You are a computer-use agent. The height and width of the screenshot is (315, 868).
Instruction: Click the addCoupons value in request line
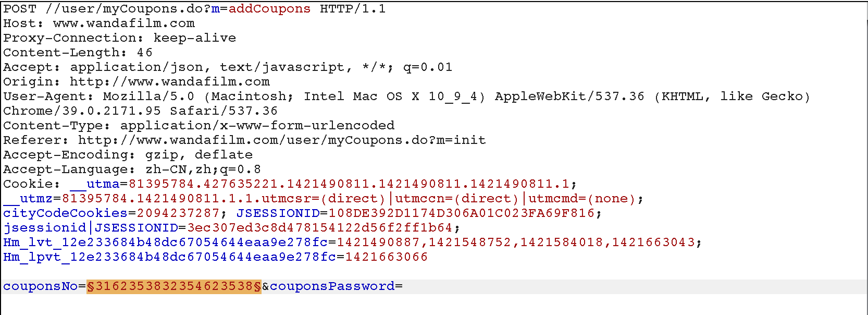270,9
